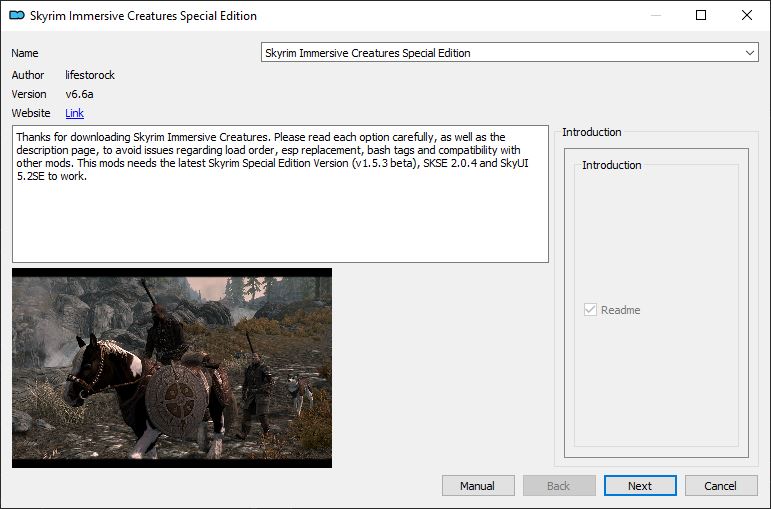Click the Next button
The width and height of the screenshot is (771, 509).
click(640, 486)
